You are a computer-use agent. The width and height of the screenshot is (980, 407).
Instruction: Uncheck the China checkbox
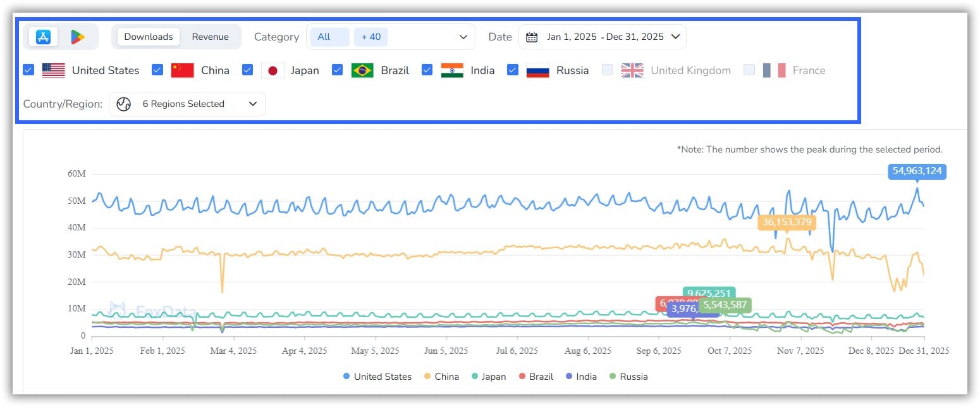point(157,70)
